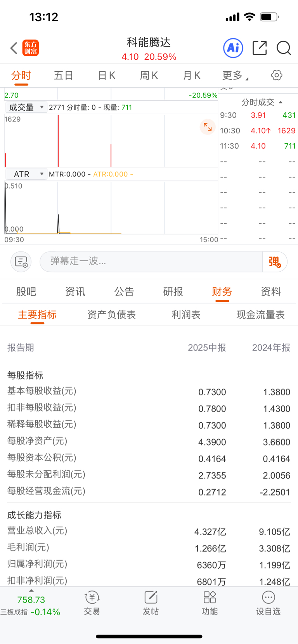Tap 每股资本公积(元) row label
Viewport: 298px width, 644px height.
pos(42,458)
